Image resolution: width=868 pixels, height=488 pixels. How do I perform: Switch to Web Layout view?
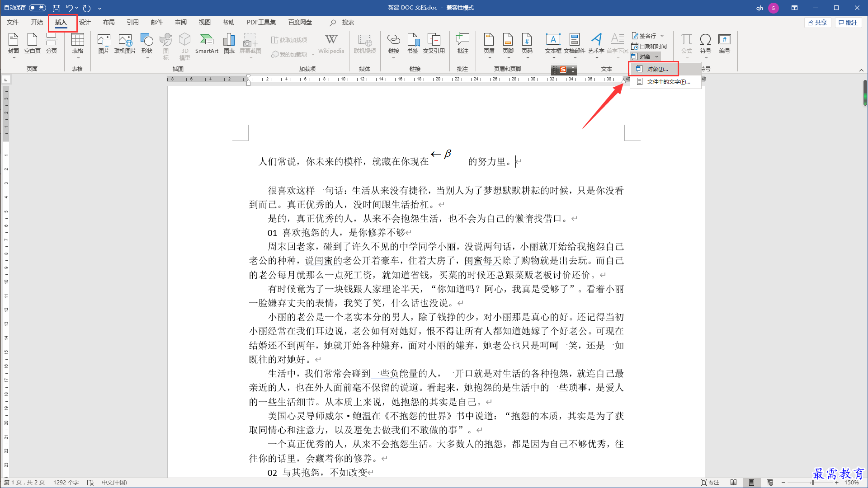pyautogui.click(x=769, y=483)
